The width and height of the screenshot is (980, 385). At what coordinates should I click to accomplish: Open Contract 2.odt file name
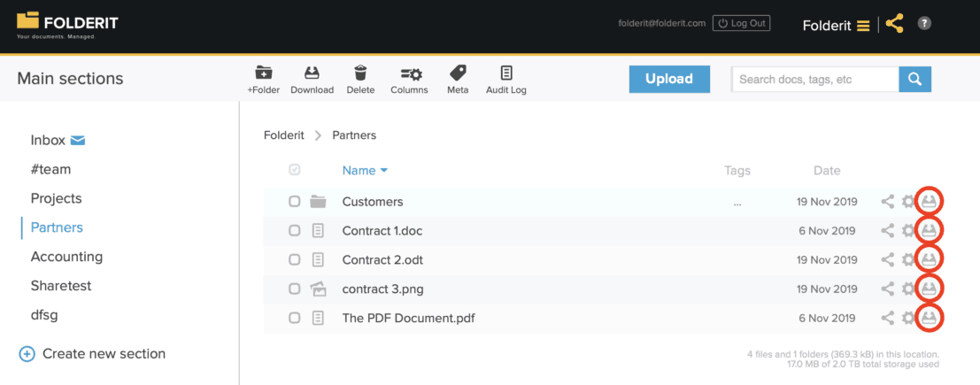click(383, 259)
